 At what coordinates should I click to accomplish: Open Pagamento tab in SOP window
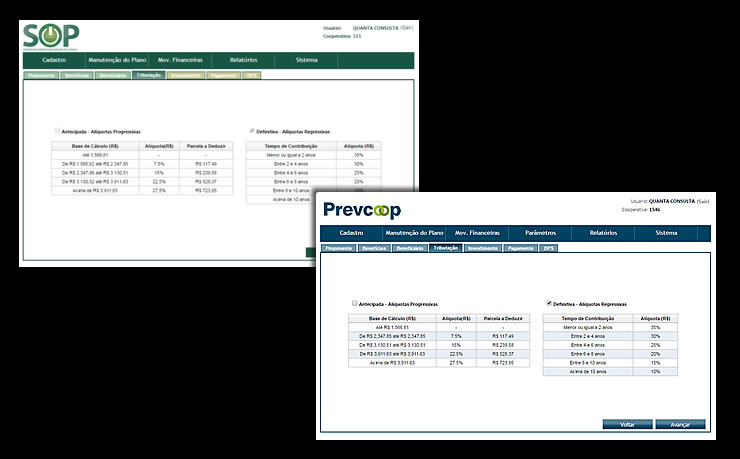pos(224,75)
